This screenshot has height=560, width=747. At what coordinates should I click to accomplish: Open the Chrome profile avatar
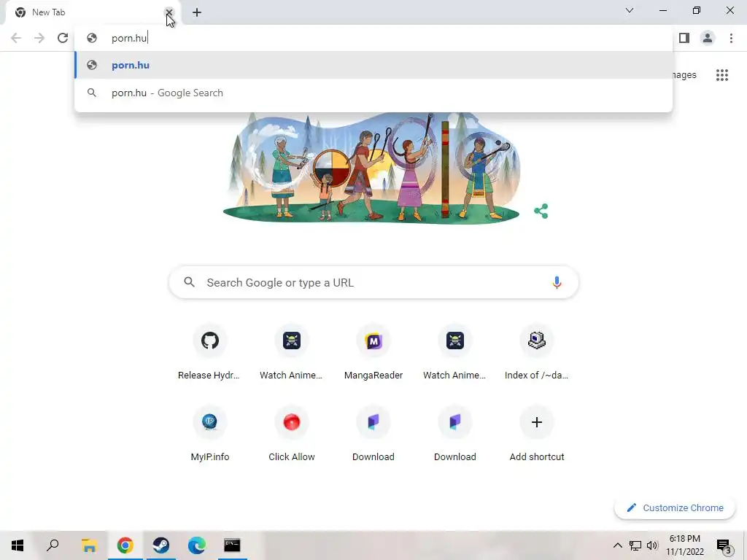pyautogui.click(x=708, y=38)
